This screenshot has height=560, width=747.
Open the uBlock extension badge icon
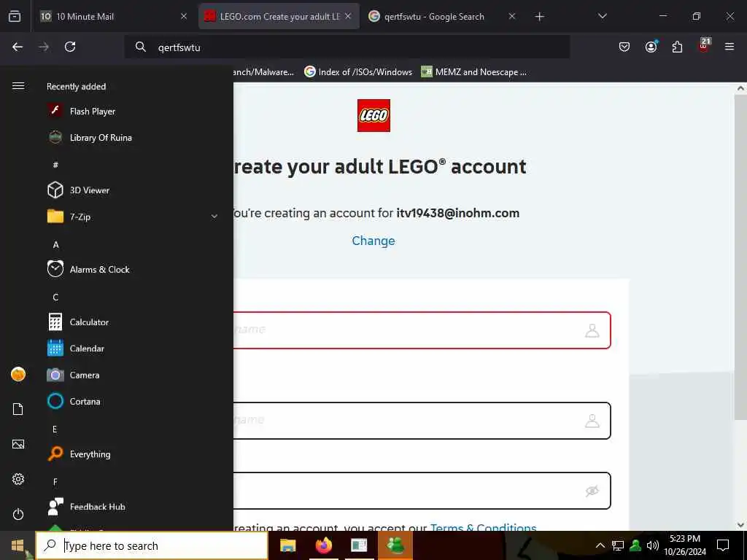click(704, 46)
